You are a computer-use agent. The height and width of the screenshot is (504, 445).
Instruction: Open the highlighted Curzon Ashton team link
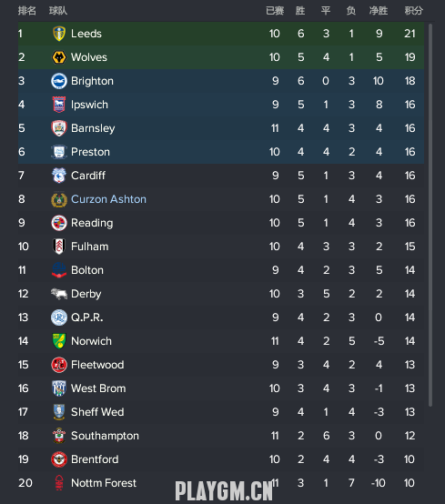108,199
